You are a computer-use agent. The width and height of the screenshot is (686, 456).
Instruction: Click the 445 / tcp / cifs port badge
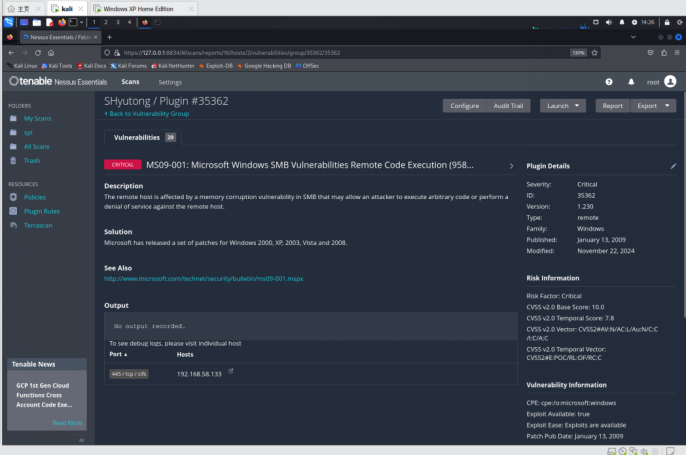[129, 374]
